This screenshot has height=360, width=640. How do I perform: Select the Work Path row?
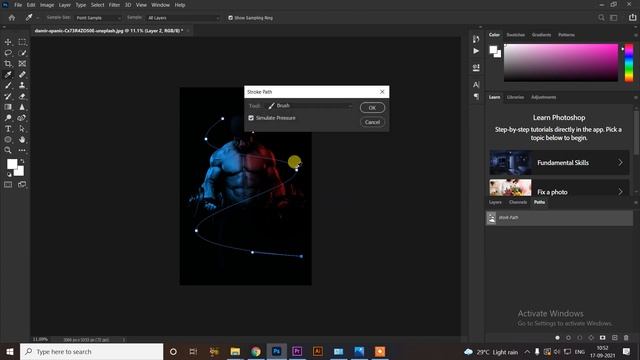559,218
